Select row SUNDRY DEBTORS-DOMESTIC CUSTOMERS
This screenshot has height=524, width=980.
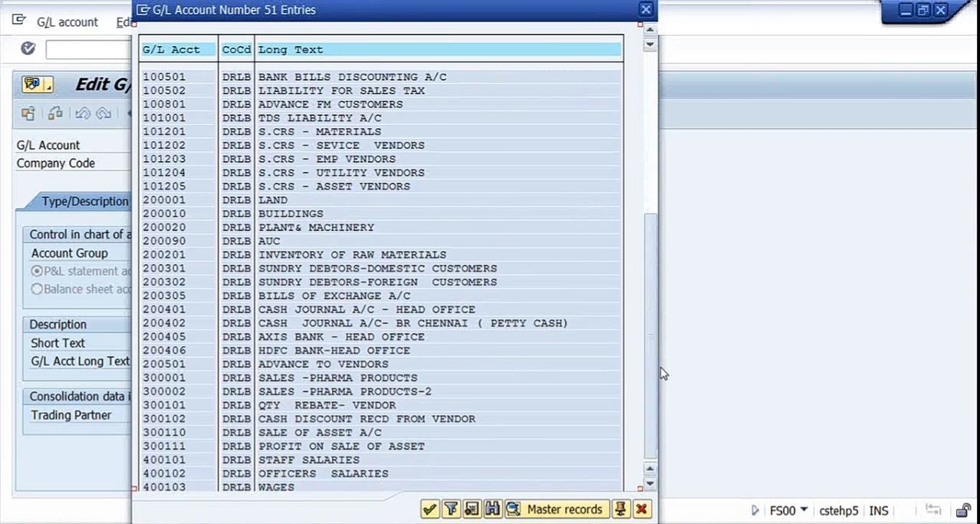(381, 269)
